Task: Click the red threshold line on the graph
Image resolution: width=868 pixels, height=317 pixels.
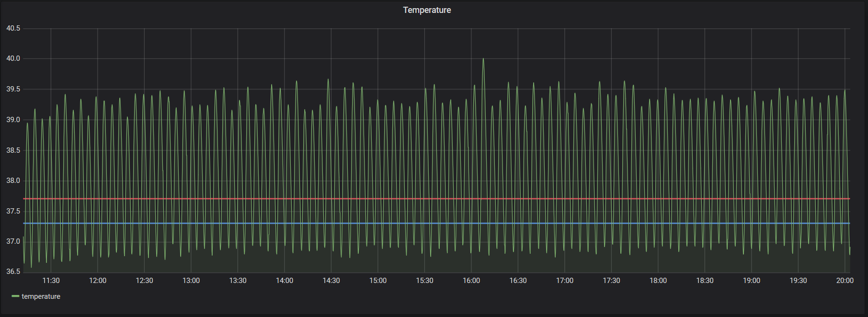Action: coord(436,199)
